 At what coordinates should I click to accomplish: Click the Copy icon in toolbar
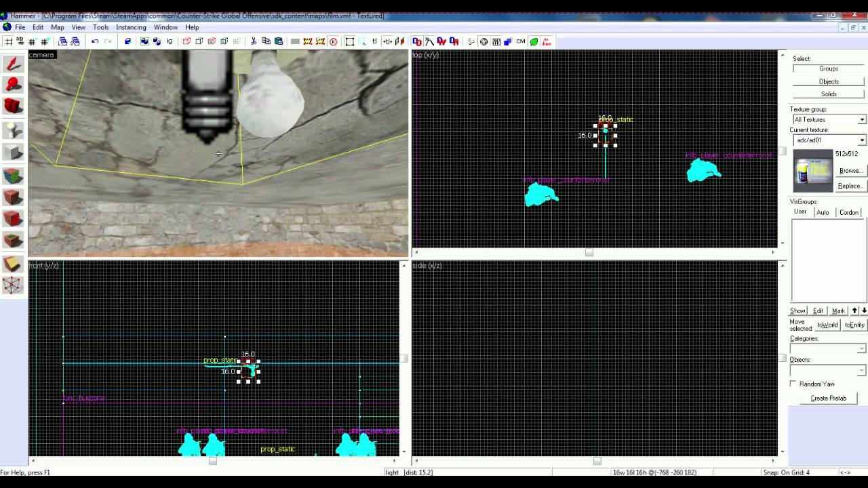pyautogui.click(x=266, y=41)
